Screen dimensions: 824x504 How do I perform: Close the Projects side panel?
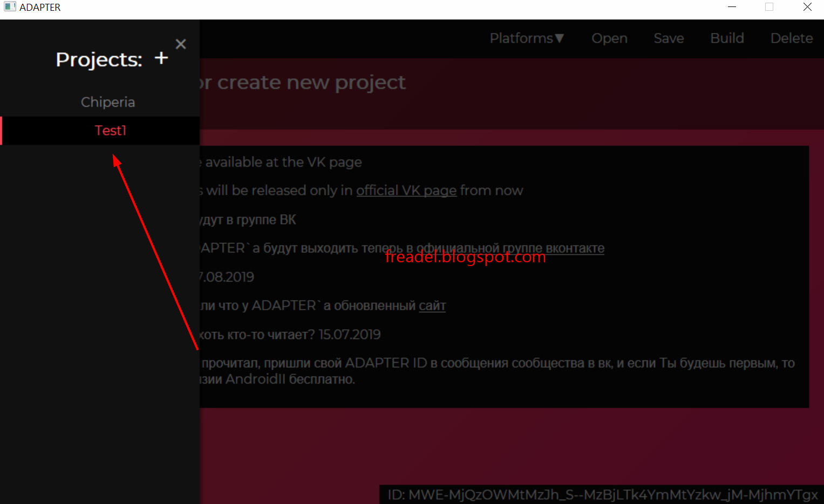click(x=181, y=44)
